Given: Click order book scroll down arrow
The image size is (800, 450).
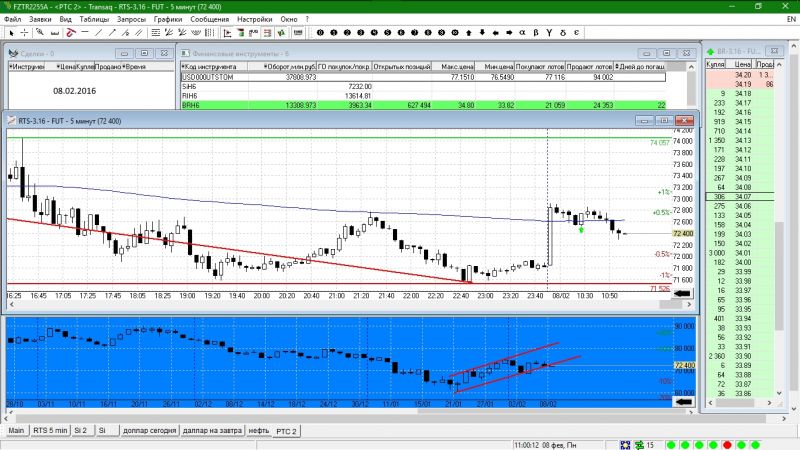Looking at the screenshot, I should (x=779, y=393).
